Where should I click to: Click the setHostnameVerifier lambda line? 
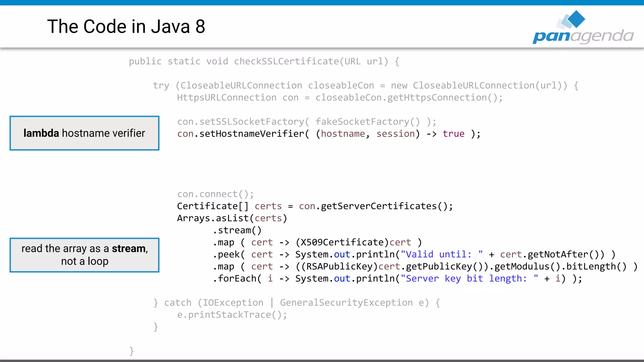click(x=329, y=134)
